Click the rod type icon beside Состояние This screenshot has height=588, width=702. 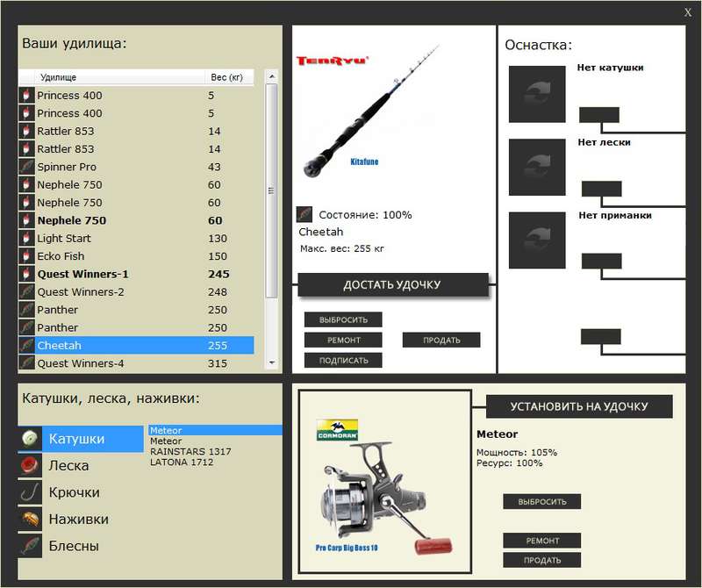coord(304,214)
